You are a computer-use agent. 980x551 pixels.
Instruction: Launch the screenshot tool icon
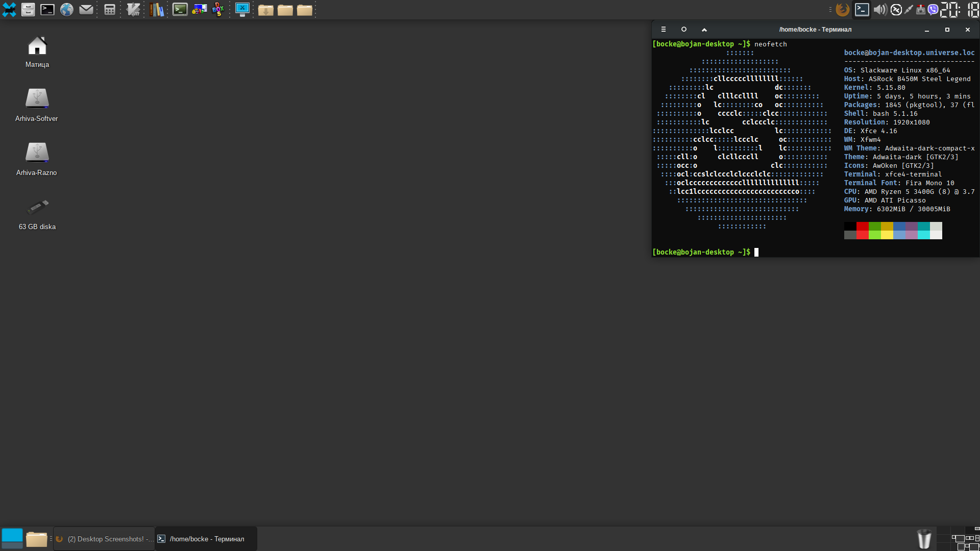(242, 10)
